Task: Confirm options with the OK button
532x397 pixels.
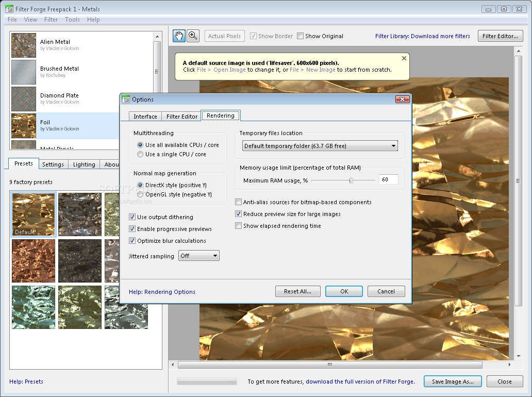Action: pos(344,291)
